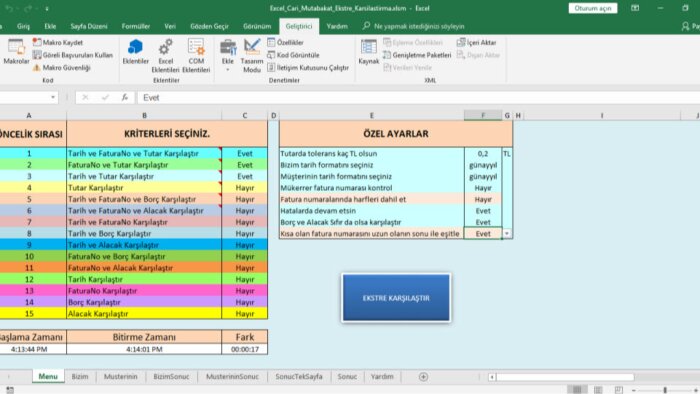The width and height of the screenshot is (700, 394).
Task: Select Evet cell for criterion 1
Action: [x=245, y=153]
